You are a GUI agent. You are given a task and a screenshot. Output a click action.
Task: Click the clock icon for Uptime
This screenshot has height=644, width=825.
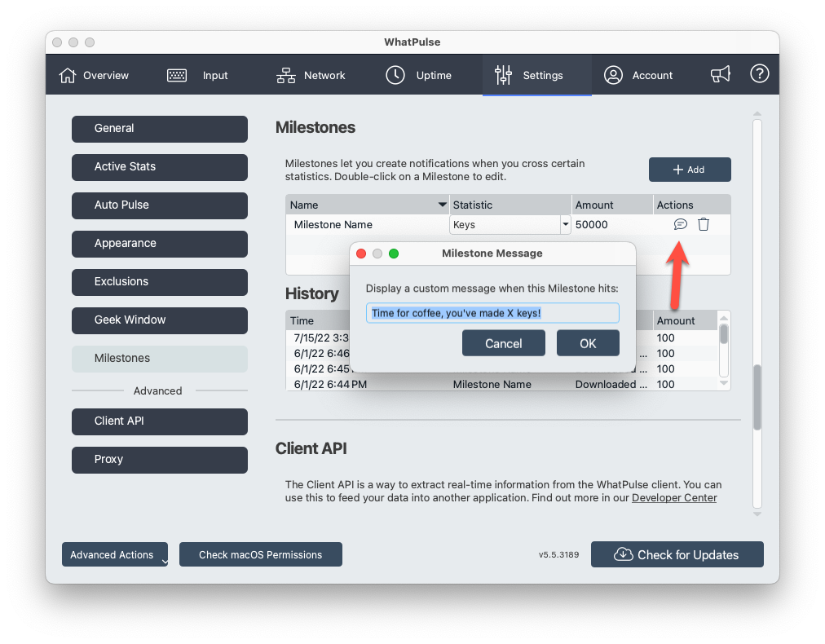click(395, 75)
